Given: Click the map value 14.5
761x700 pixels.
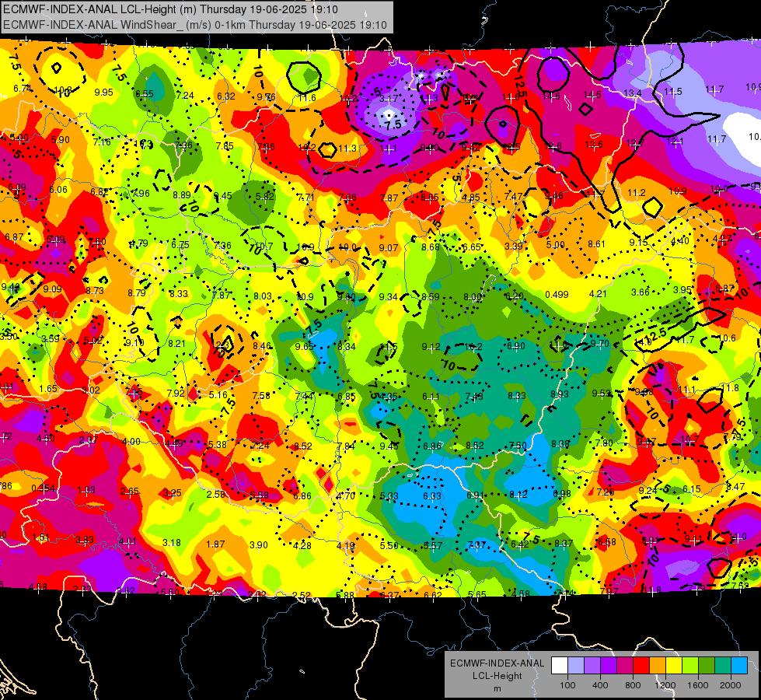Looking at the screenshot, I should tap(592, 95).
